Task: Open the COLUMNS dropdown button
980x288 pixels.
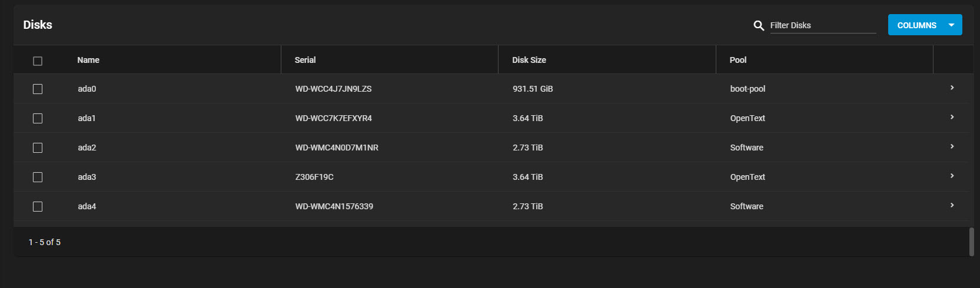Action: click(916, 25)
